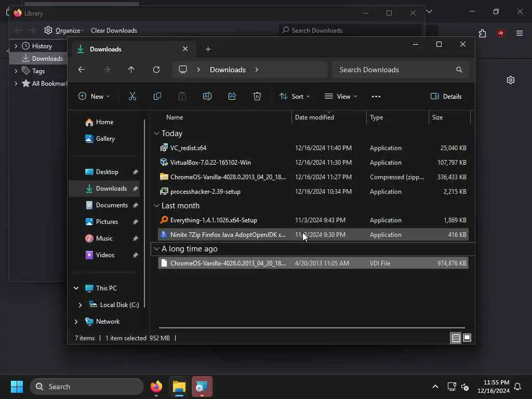Image resolution: width=532 pixels, height=399 pixels.
Task: Close the Downloads Explorer tab
Action: pyautogui.click(x=185, y=49)
